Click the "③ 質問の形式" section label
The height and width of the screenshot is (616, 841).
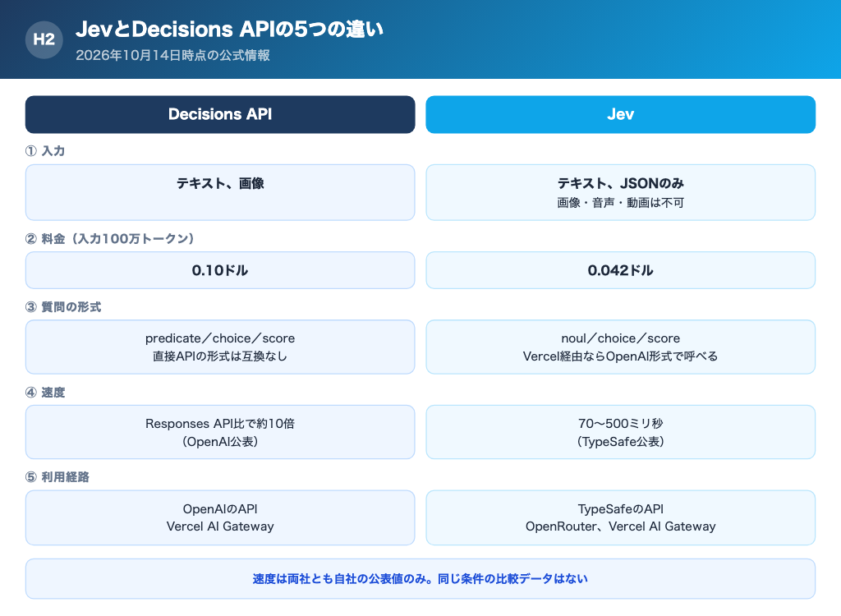click(x=63, y=307)
